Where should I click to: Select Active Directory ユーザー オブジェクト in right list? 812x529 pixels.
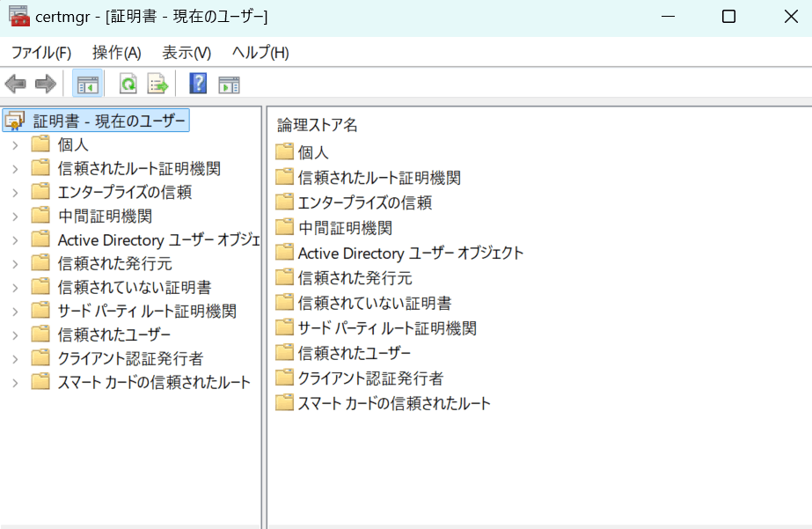pos(411,253)
